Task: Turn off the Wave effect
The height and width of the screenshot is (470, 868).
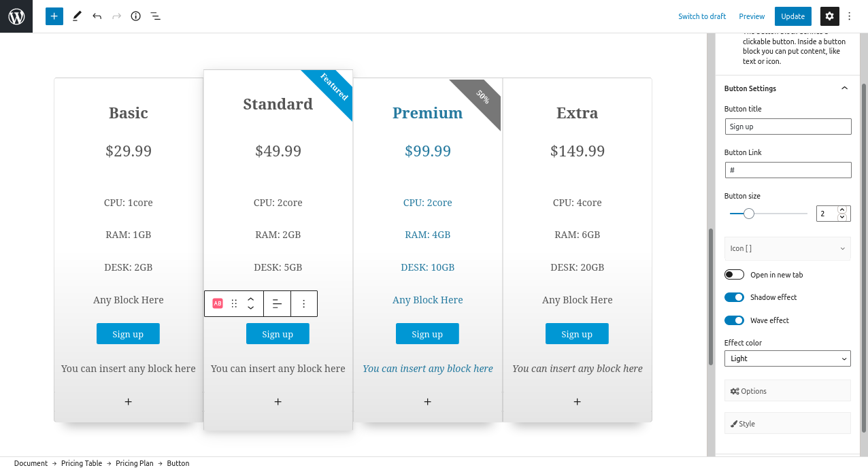Action: point(735,320)
